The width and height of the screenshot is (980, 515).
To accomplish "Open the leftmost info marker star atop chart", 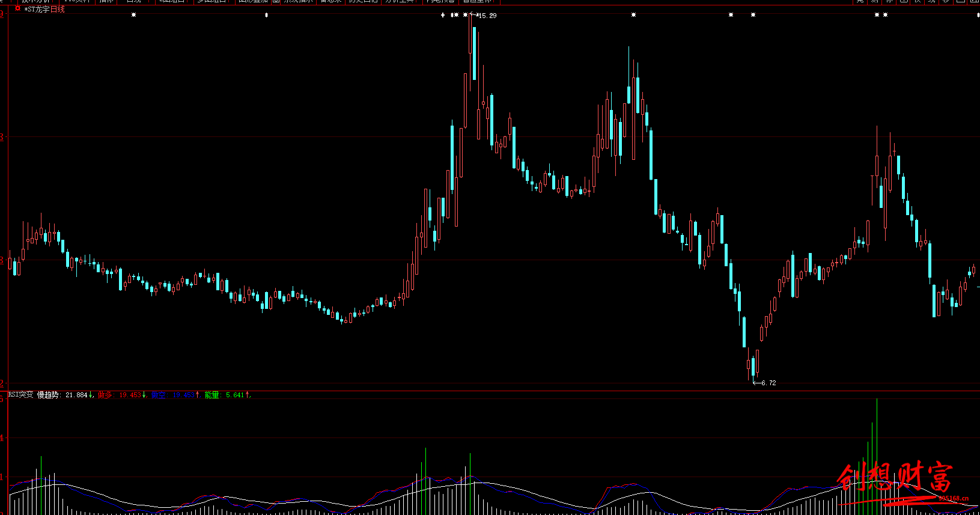I will pyautogui.click(x=133, y=15).
